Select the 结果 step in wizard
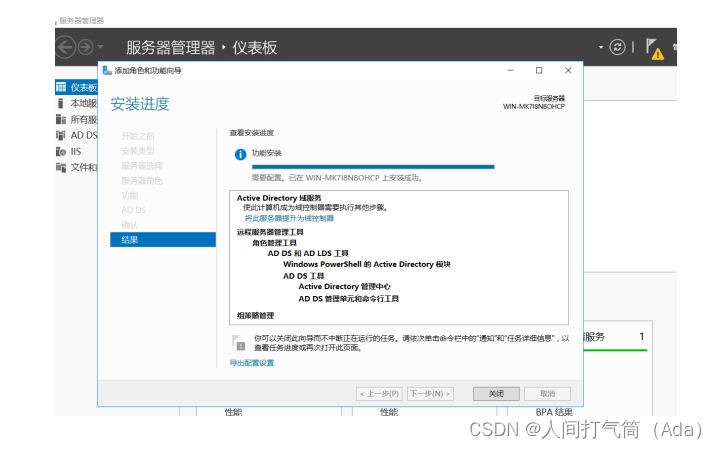This screenshot has height=449, width=717. (x=163, y=240)
